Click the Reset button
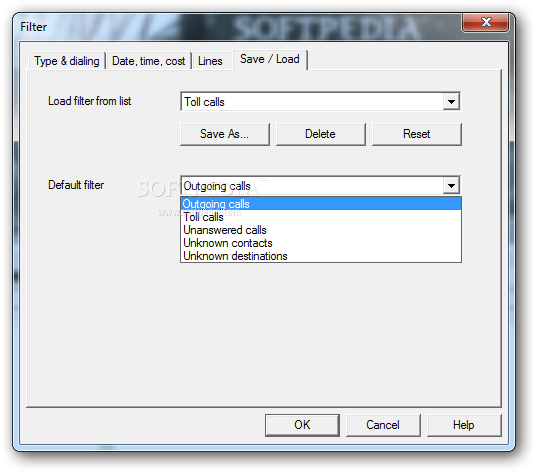Screen dimensions: 536x472 point(416,134)
